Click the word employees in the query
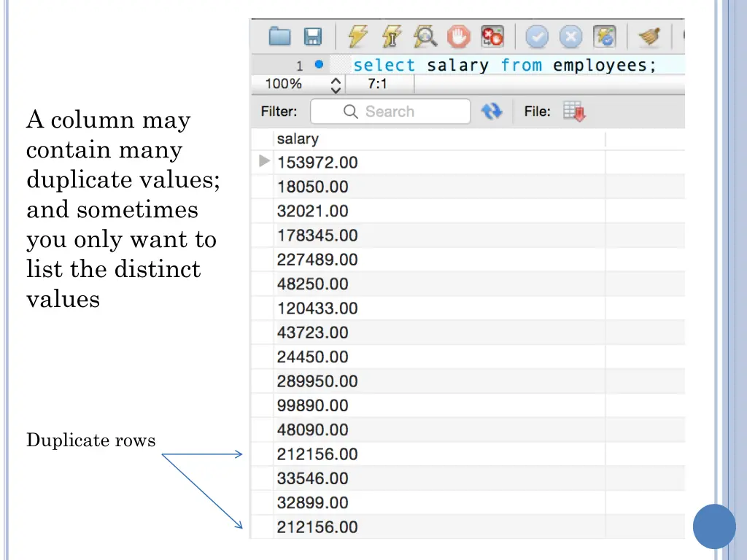This screenshot has height=560, width=747. click(600, 65)
